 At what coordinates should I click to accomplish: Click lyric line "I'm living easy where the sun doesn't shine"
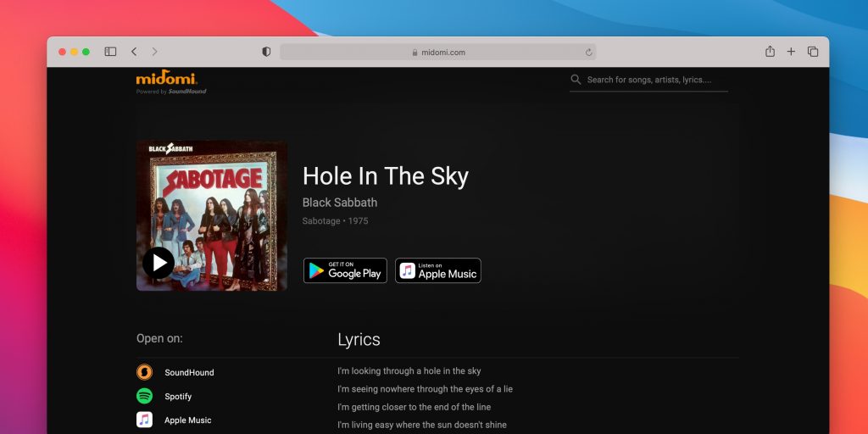tap(422, 426)
